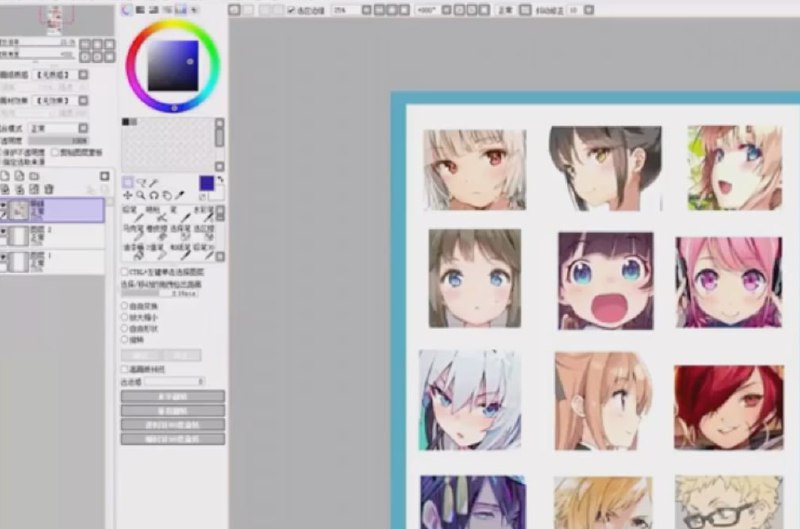Enable CTRL+left-click select layer checkbox
Image resolution: width=800 pixels, height=529 pixels.
pyautogui.click(x=124, y=272)
